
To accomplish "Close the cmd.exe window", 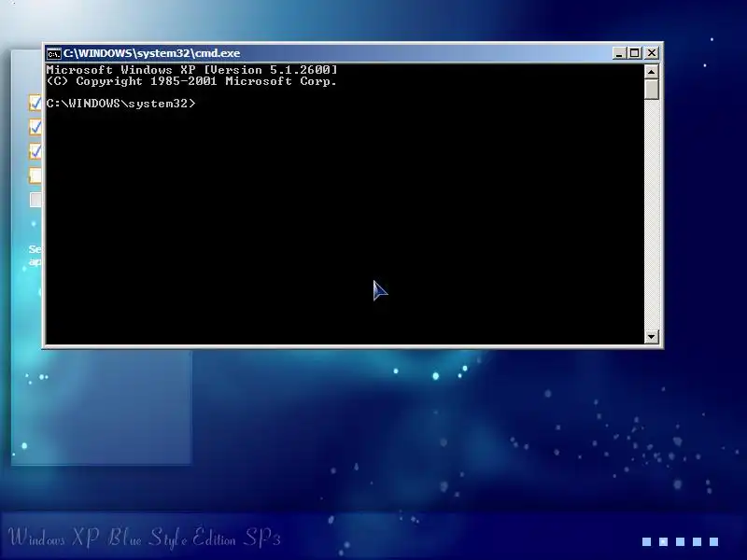I will click(x=652, y=53).
